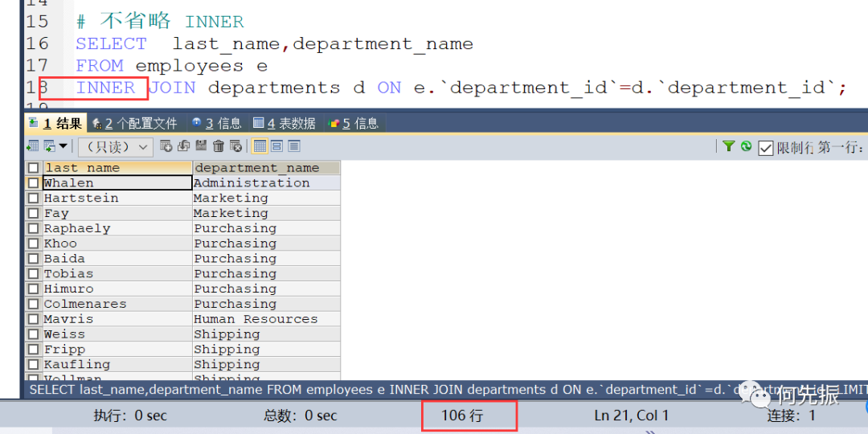Select the Hartstein cell
Viewport: 868px width, 434px height.
[x=117, y=198]
